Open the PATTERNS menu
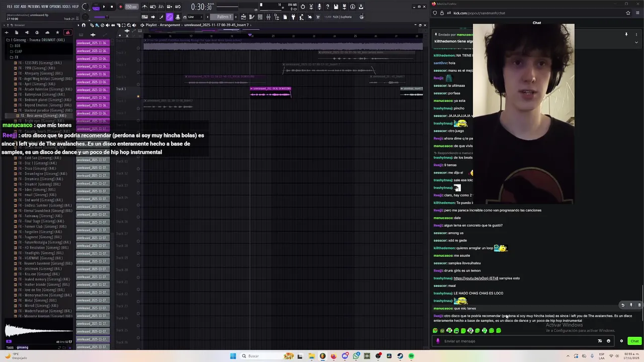Image resolution: width=644 pixels, height=362 pixels. tap(34, 7)
